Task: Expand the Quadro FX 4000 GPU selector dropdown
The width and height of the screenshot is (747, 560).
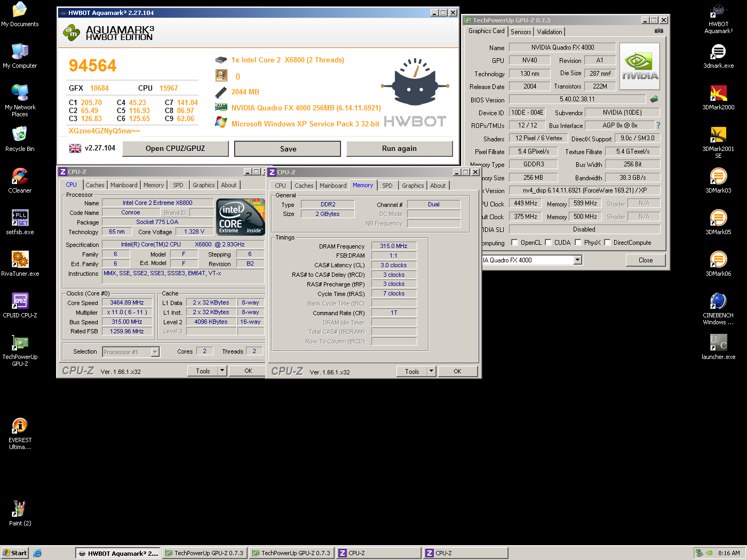Action: pos(577,260)
